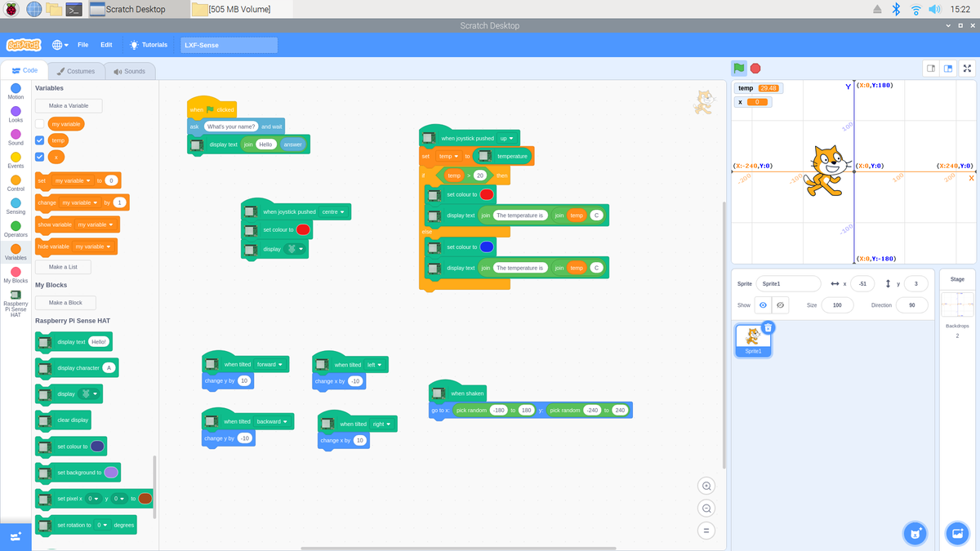This screenshot has height=551, width=980.
Task: Uncheck the temp variable checkbox
Action: point(38,140)
